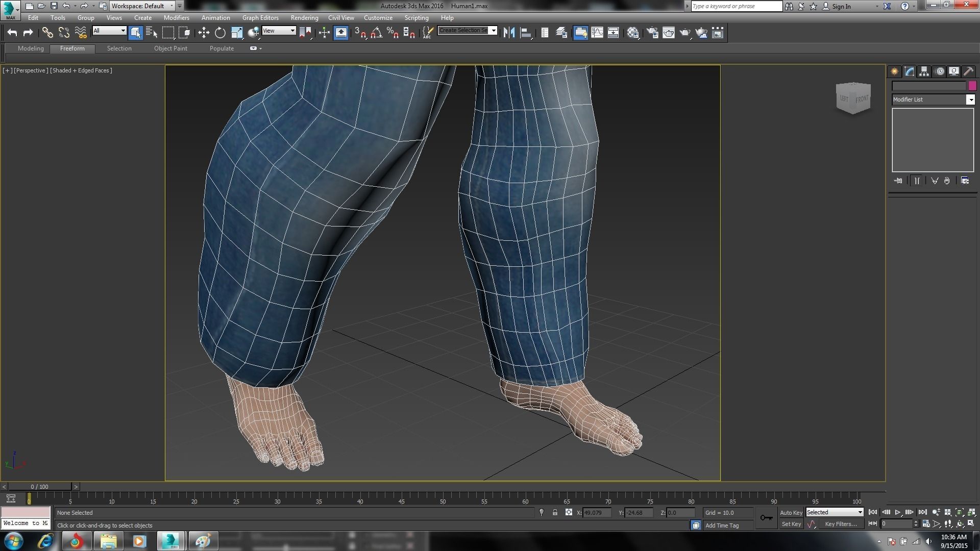Open the Layer Explorer icon
Screen dimensions: 980x551
(561, 33)
